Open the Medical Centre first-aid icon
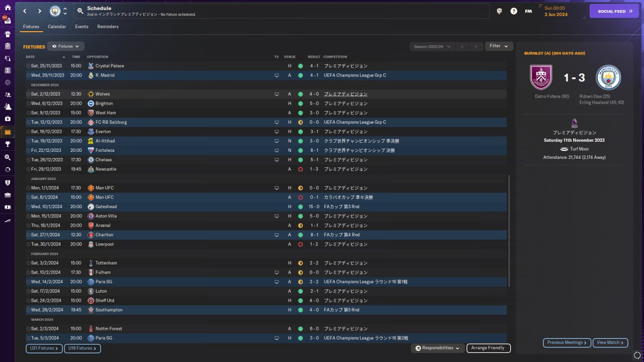 [x=8, y=119]
